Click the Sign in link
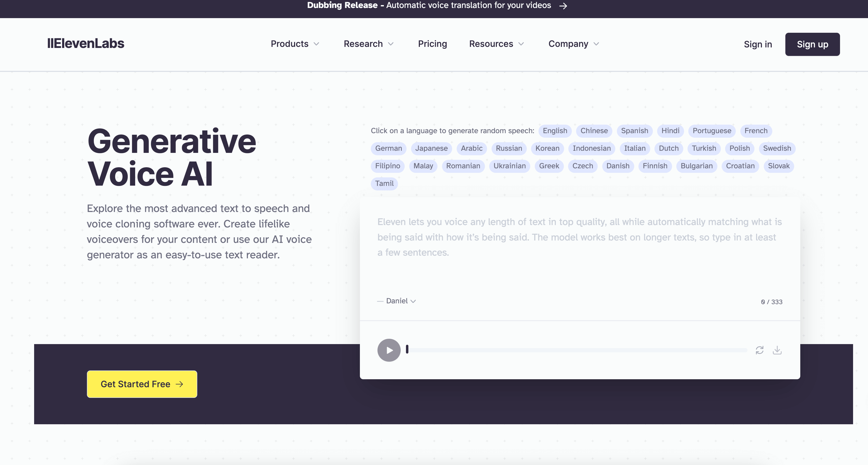 (x=757, y=44)
